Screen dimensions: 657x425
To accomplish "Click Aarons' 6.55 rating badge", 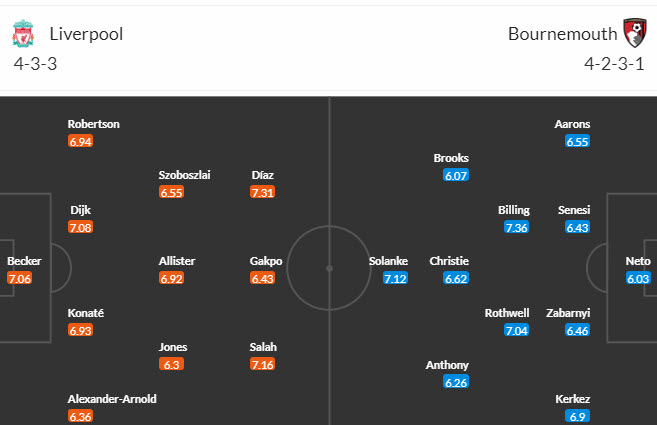I will pyautogui.click(x=578, y=142).
